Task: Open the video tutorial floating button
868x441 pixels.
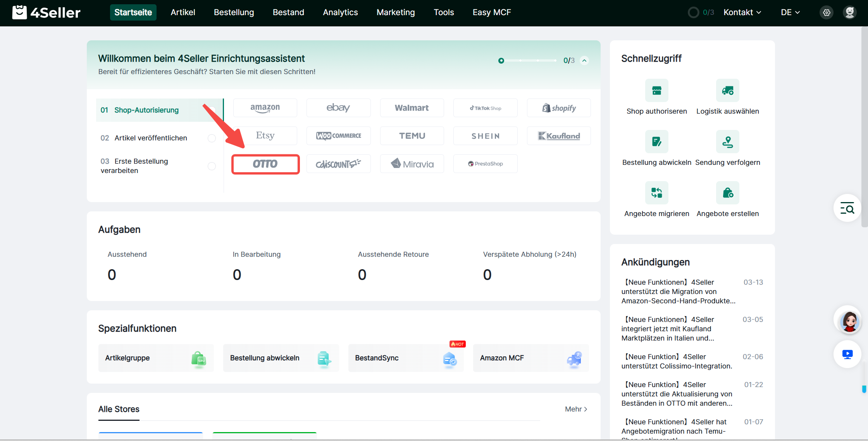Action: 847,354
